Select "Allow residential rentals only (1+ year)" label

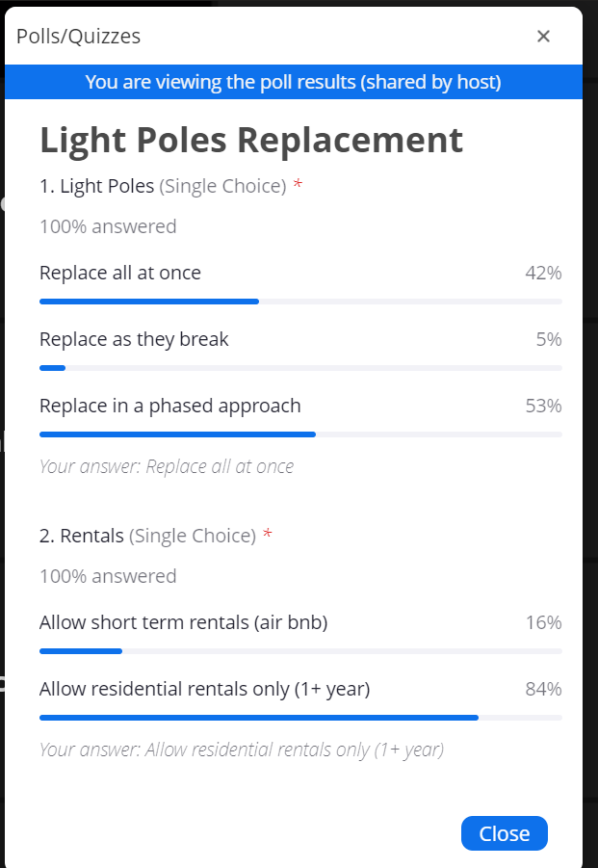tap(204, 689)
